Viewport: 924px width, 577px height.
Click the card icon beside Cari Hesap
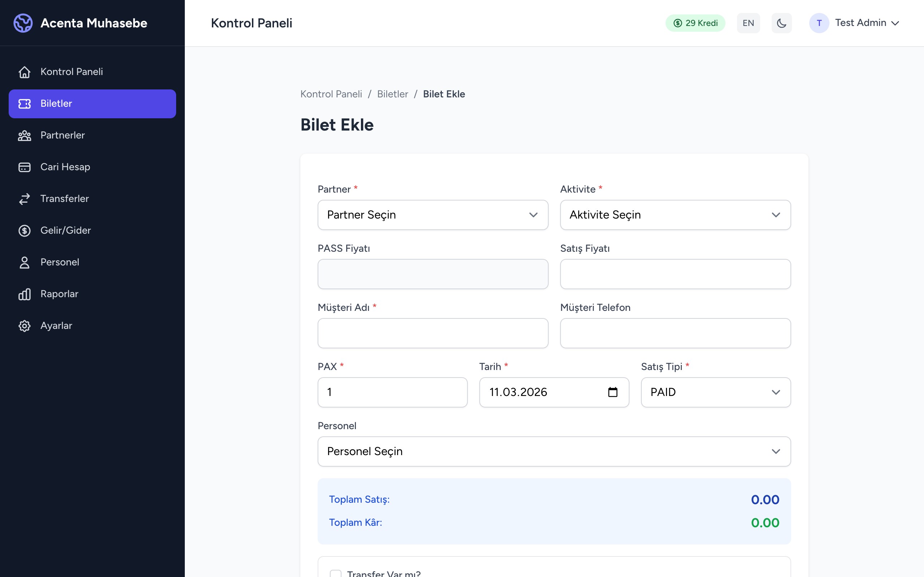(25, 167)
